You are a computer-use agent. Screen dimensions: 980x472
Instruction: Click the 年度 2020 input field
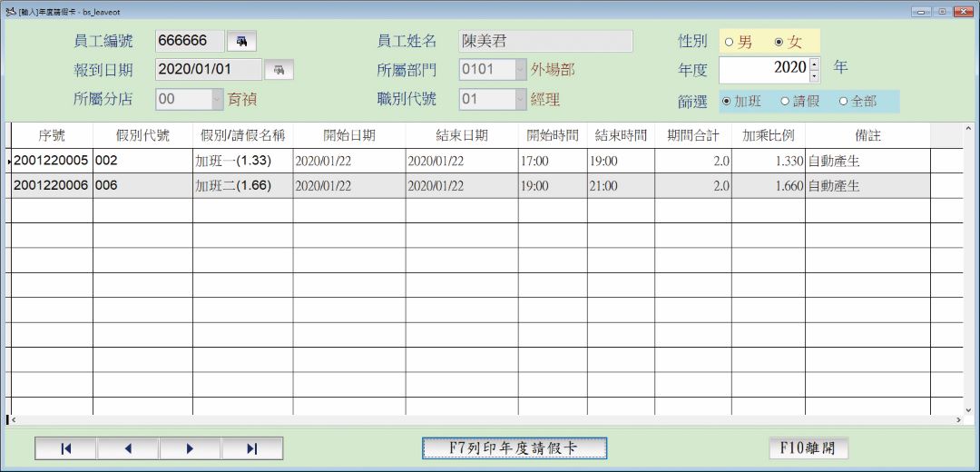point(764,69)
